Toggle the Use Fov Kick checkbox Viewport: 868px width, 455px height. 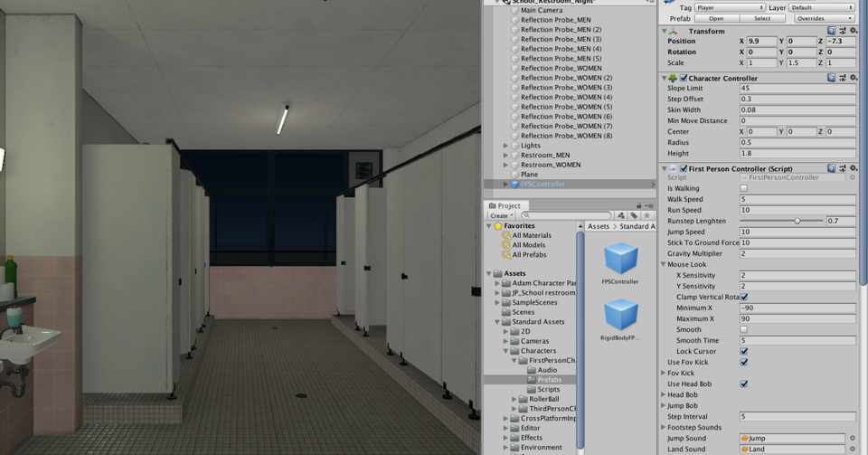pos(744,362)
